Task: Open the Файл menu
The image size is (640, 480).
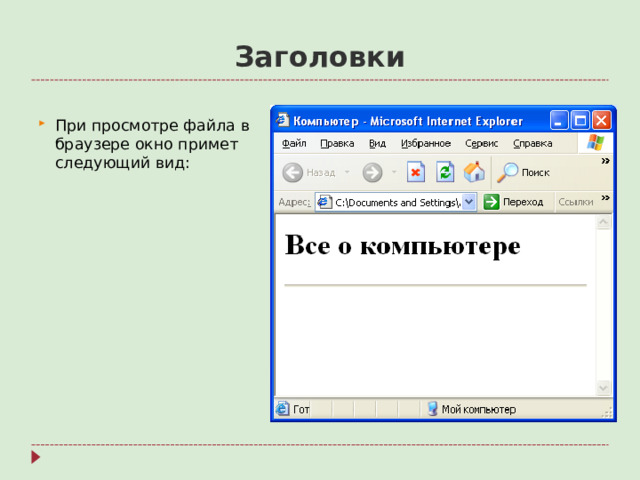Action: tap(294, 143)
